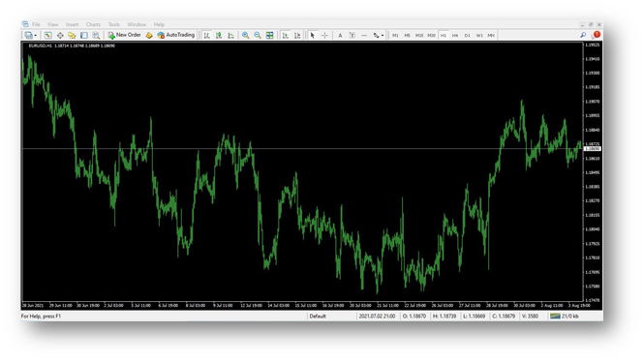Click the 28 Jun 2021 time axis label
Screen dimensions: 644x362
tap(33, 305)
